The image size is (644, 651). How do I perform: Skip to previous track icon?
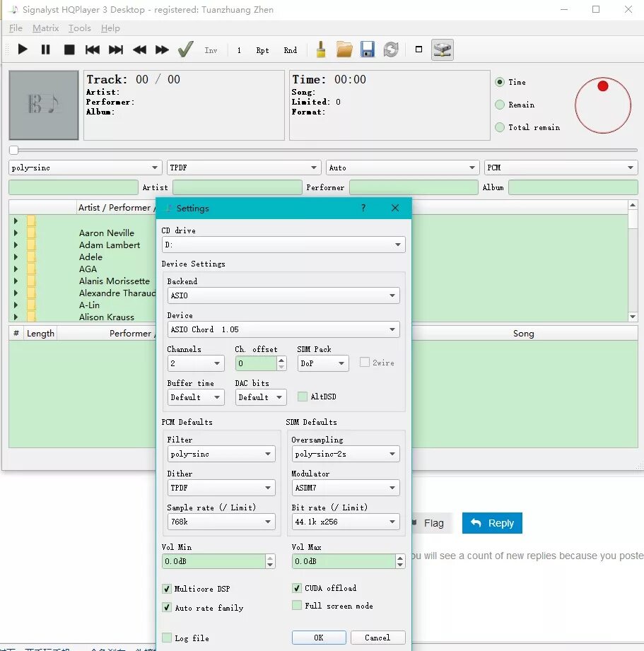[x=92, y=49]
